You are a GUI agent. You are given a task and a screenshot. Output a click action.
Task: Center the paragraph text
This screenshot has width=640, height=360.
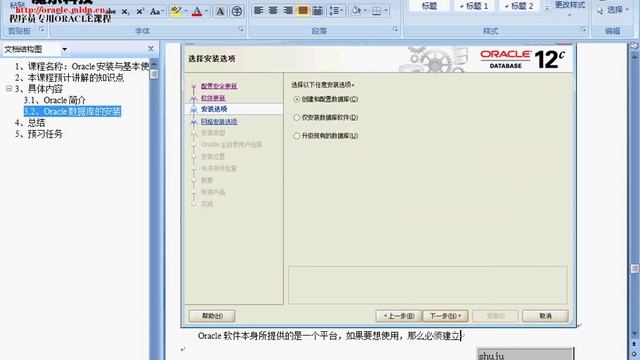[273, 11]
